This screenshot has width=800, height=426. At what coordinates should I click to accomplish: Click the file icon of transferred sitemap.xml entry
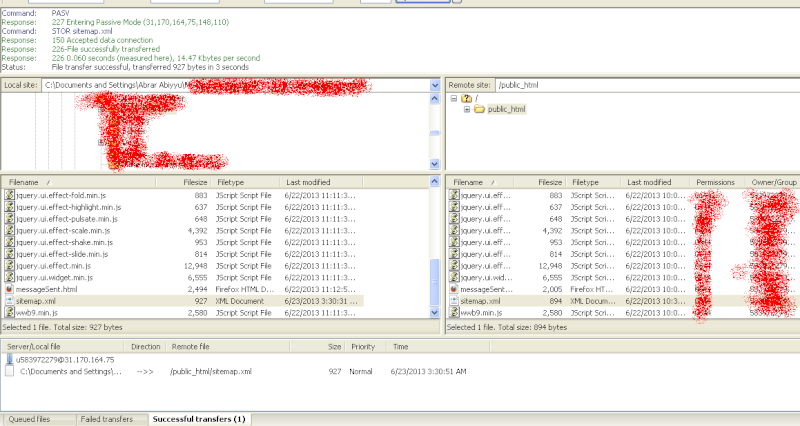9,371
